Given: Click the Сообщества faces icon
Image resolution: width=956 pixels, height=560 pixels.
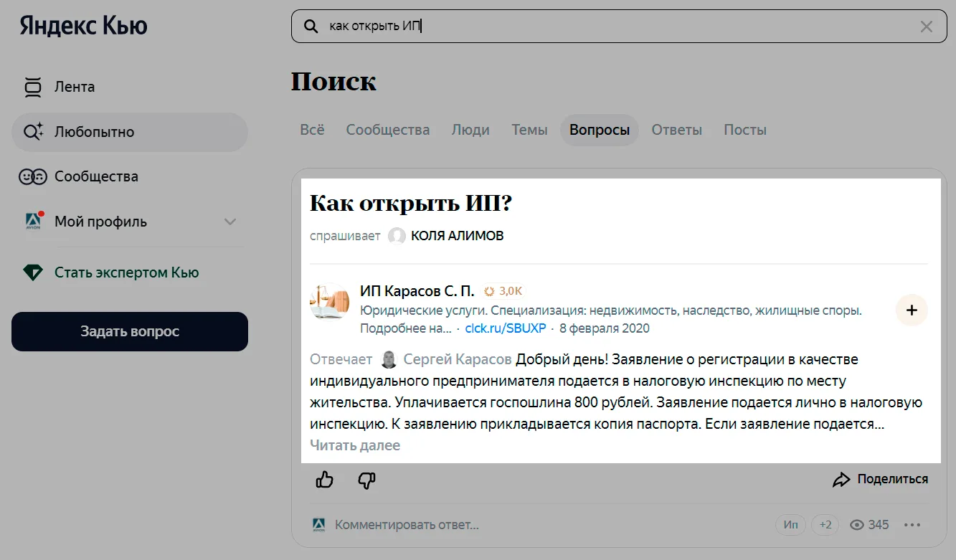Looking at the screenshot, I should pos(32,176).
